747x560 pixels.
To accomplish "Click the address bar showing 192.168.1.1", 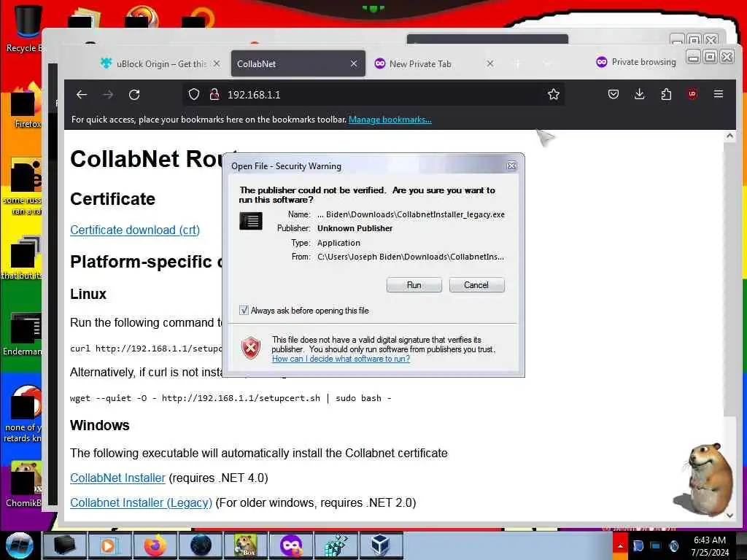I will tap(374, 94).
